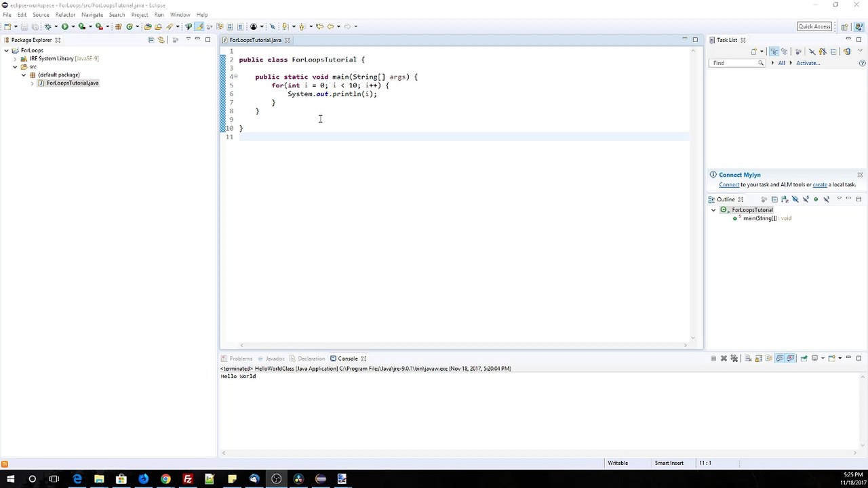Expand ForLoopsTutorial.java in Package Explorer
Viewport: 868px width, 488px height.
click(32, 83)
